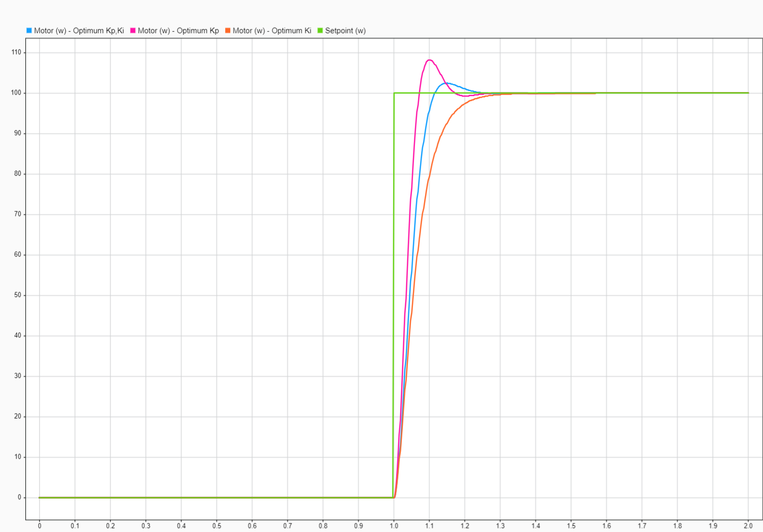763x532 pixels.
Task: Click the orange legend swatch for Optimum Ki
Action: tap(228, 31)
